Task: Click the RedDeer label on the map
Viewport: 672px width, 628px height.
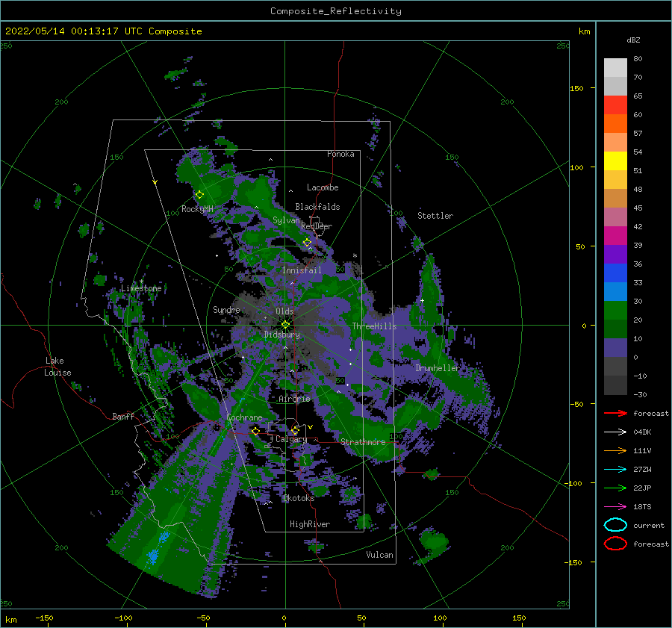Action: pyautogui.click(x=317, y=226)
